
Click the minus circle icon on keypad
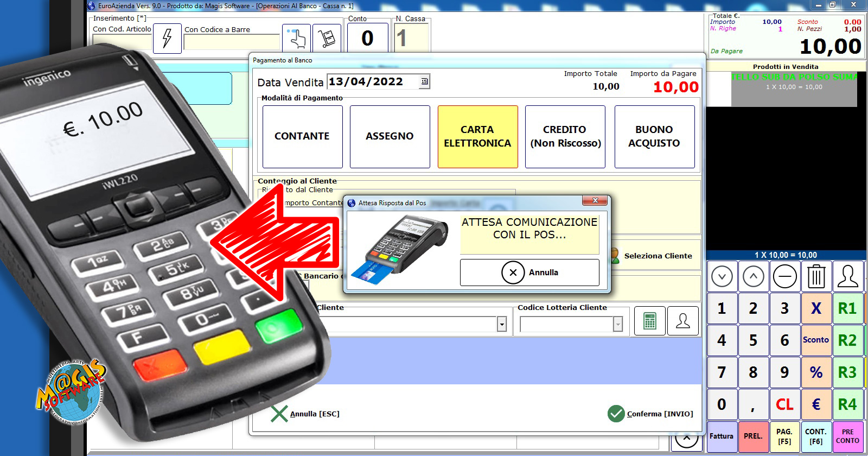pos(784,276)
